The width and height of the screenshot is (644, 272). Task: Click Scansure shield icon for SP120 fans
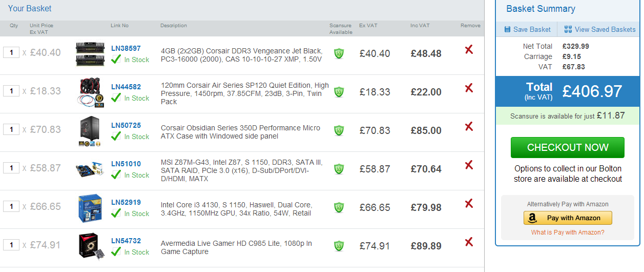point(339,92)
